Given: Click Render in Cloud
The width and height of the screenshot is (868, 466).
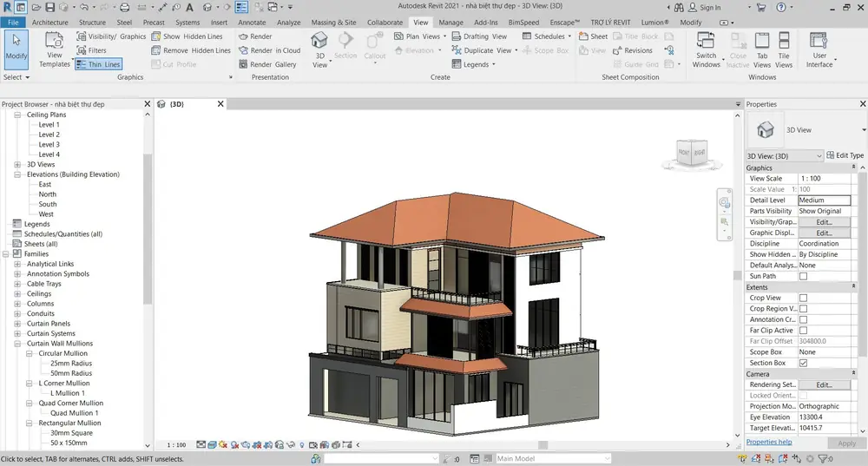Looking at the screenshot, I should tap(270, 50).
